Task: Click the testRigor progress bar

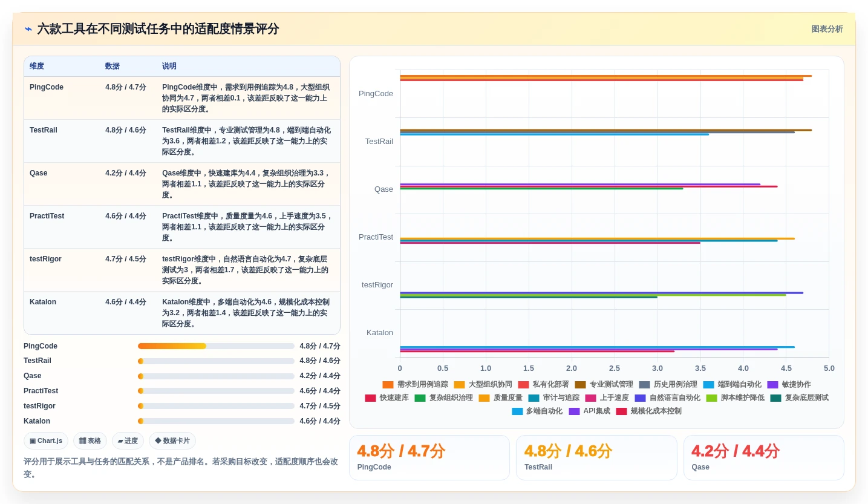Action: tap(216, 406)
